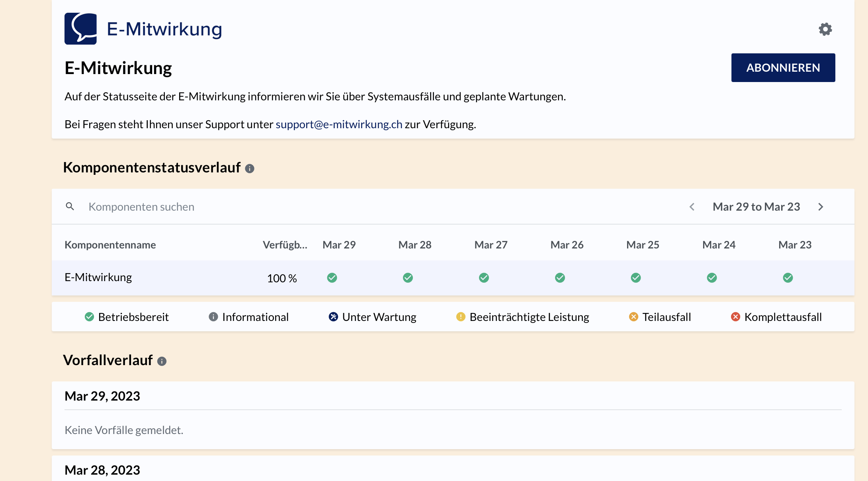Select the E-Mitwirkung component name in the table
This screenshot has height=481, width=868.
coord(98,277)
